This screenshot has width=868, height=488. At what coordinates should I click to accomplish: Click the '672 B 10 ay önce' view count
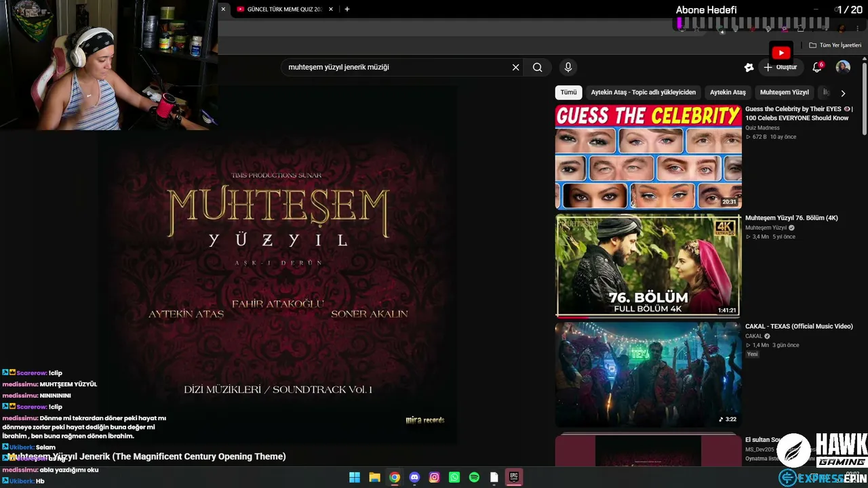coord(771,137)
